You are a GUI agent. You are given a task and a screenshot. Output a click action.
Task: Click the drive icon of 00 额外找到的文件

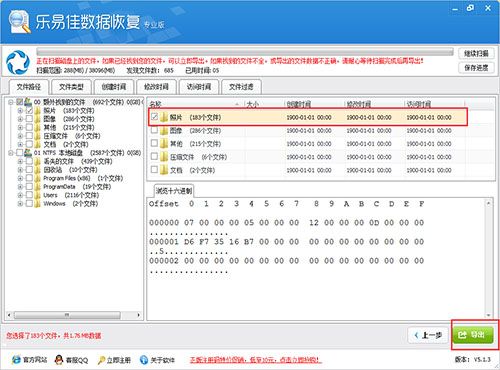pos(28,102)
